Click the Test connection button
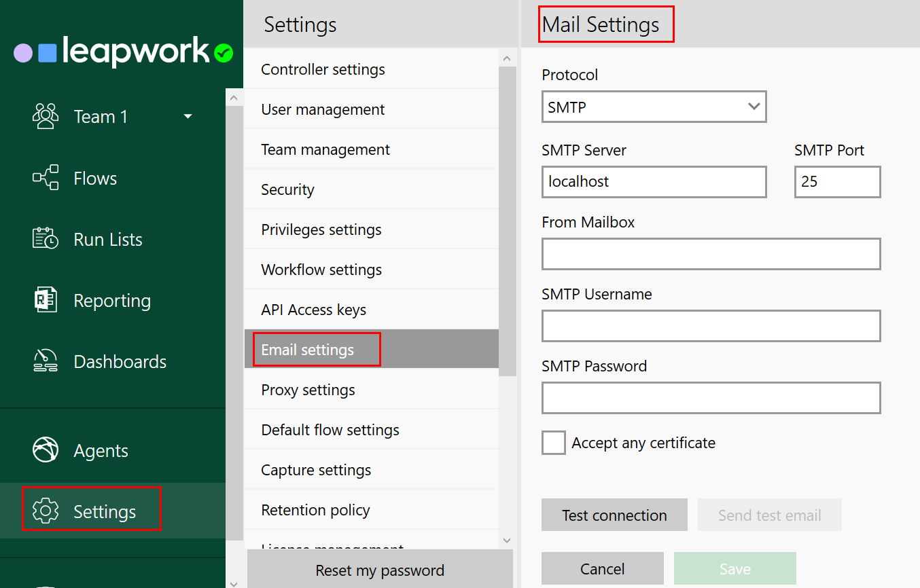Image resolution: width=920 pixels, height=588 pixels. [614, 515]
